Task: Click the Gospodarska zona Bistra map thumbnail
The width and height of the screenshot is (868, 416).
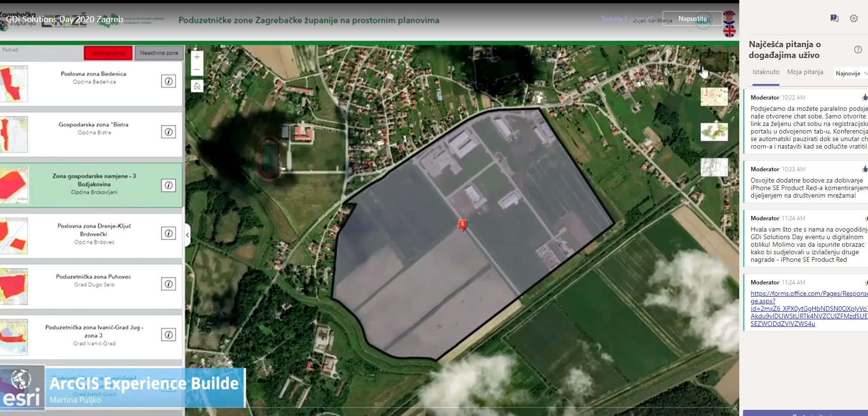Action: click(x=14, y=134)
